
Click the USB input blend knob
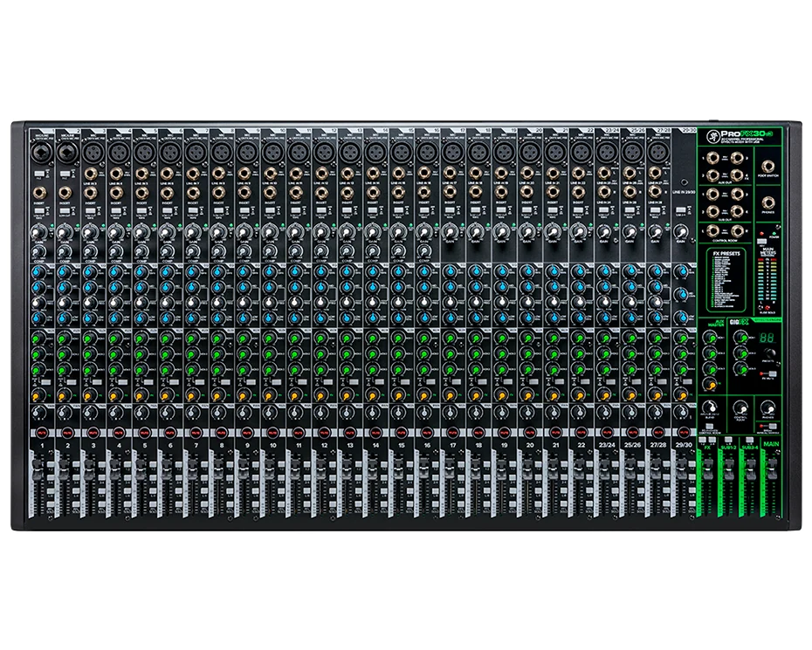click(x=710, y=407)
